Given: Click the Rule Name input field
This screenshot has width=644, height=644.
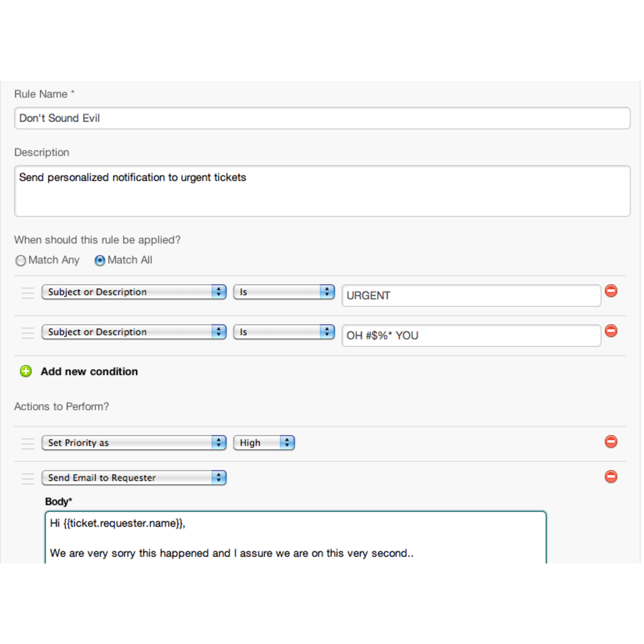Looking at the screenshot, I should coord(322,118).
